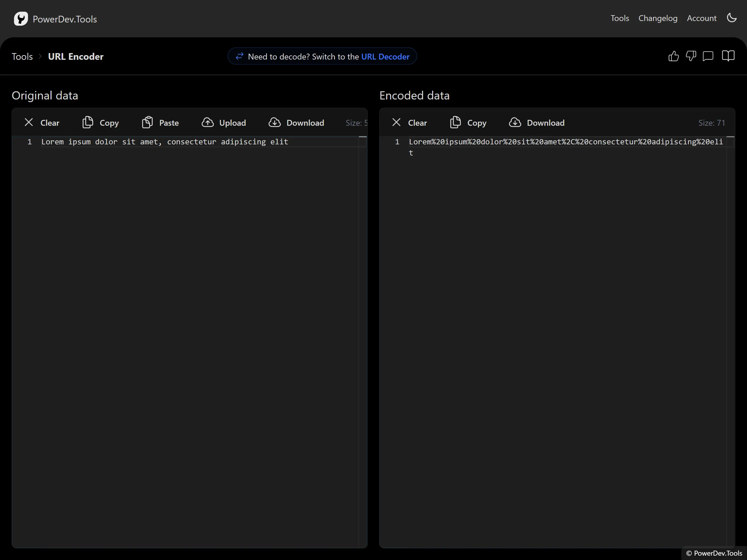The height and width of the screenshot is (560, 747).
Task: Click line number 1 in Original data
Action: click(30, 142)
